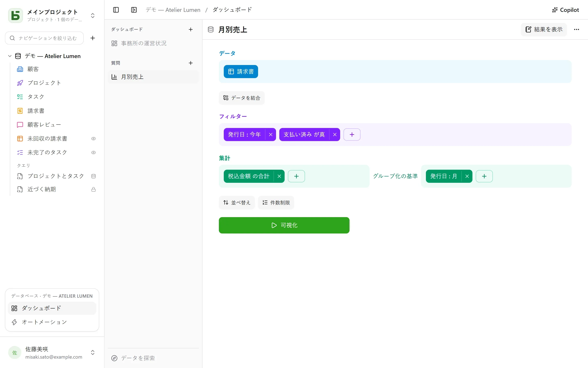Expand the 佐藤美咲 user account menu

click(x=52, y=353)
